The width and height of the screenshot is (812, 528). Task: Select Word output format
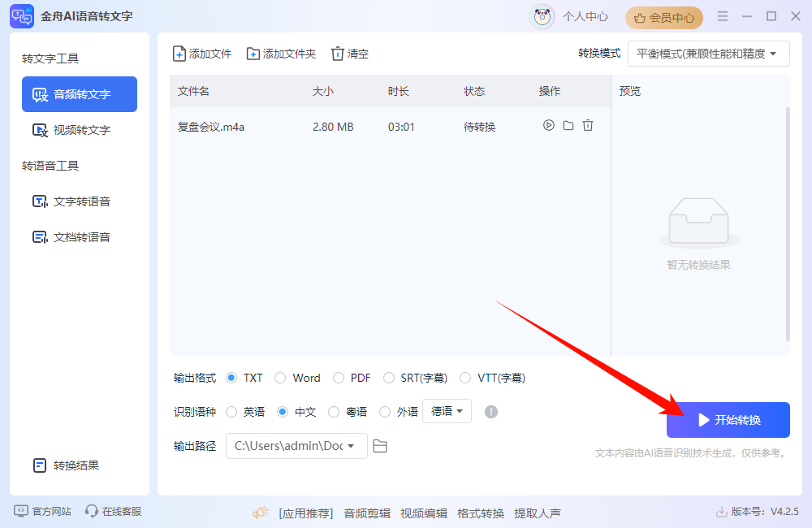tap(280, 378)
